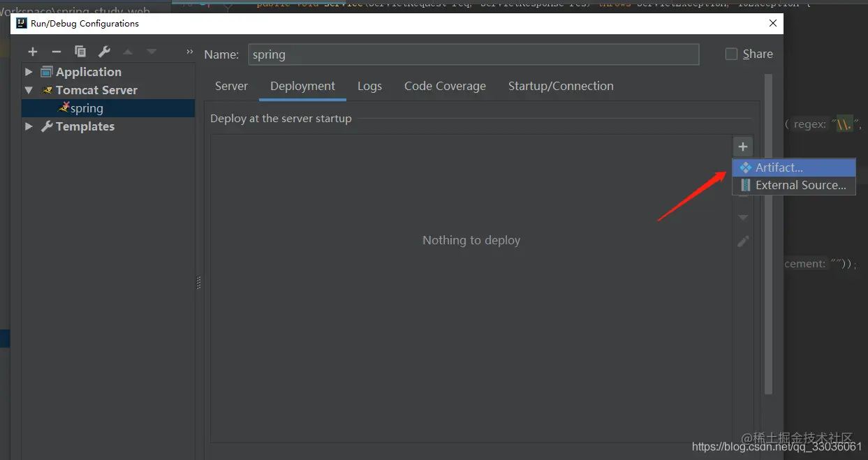Click the dialog vertical scrollbar

[x=768, y=234]
